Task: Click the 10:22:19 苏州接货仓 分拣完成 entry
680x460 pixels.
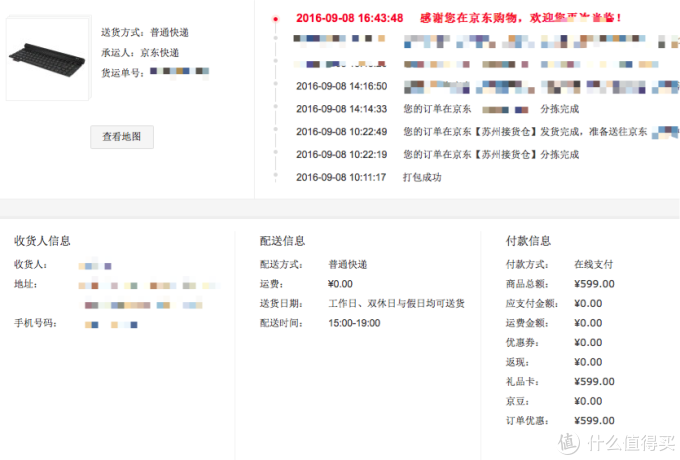Action: point(491,155)
